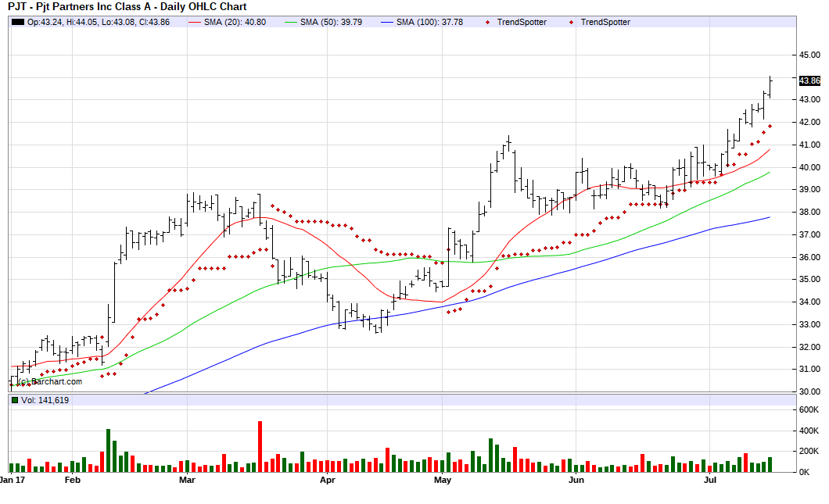Click the SMA (100): 37.78 legend label
829x504 pixels.
pyautogui.click(x=429, y=22)
